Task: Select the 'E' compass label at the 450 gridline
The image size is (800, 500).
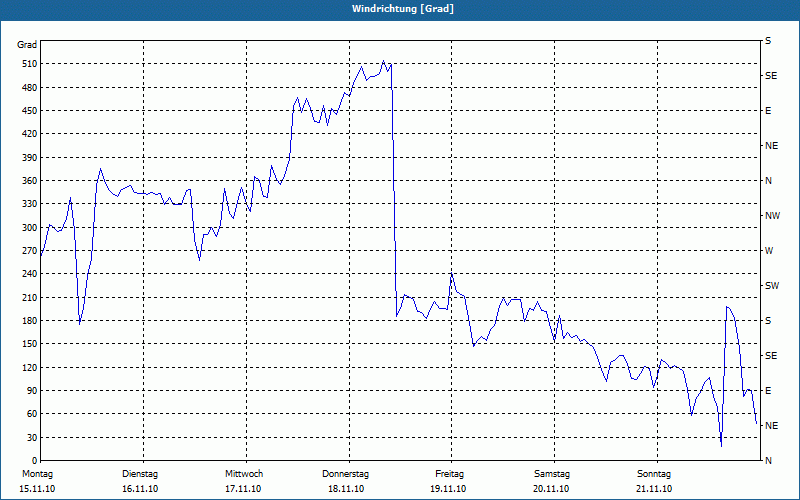Action: pos(768,111)
